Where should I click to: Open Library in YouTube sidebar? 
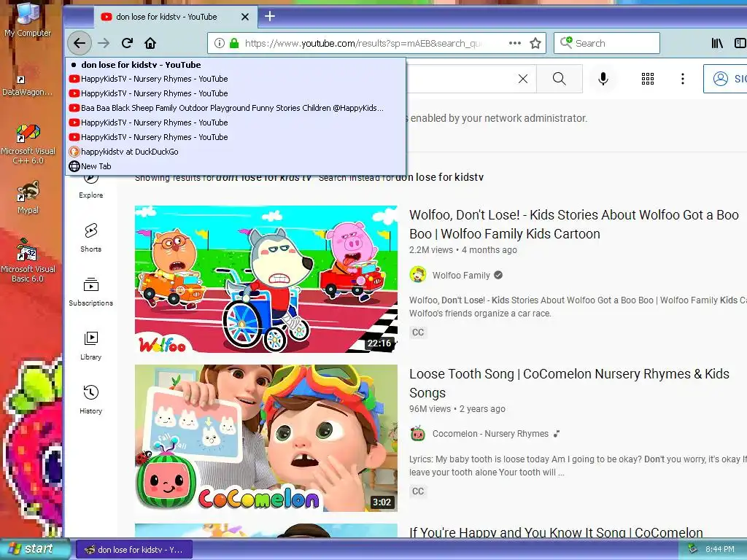90,346
